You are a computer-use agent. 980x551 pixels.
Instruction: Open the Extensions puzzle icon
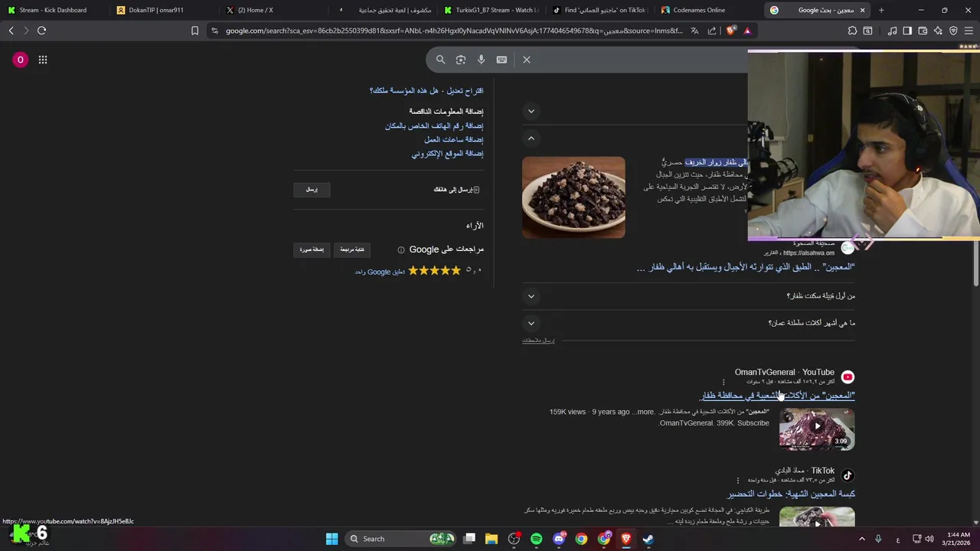coord(852,31)
